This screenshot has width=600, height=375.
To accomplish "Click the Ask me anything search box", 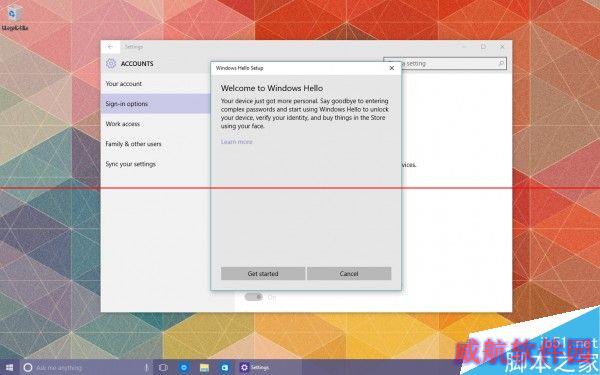I will coord(86,368).
